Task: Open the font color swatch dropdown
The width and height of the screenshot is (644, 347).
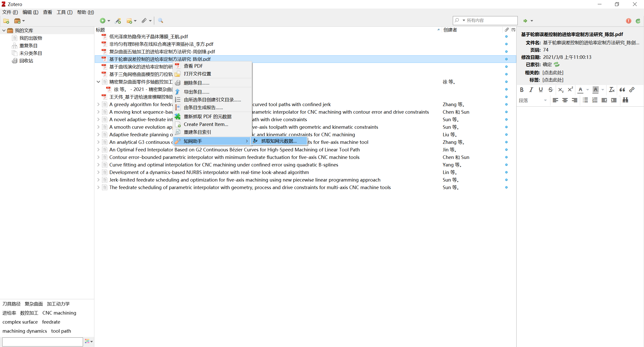Action: pos(587,90)
